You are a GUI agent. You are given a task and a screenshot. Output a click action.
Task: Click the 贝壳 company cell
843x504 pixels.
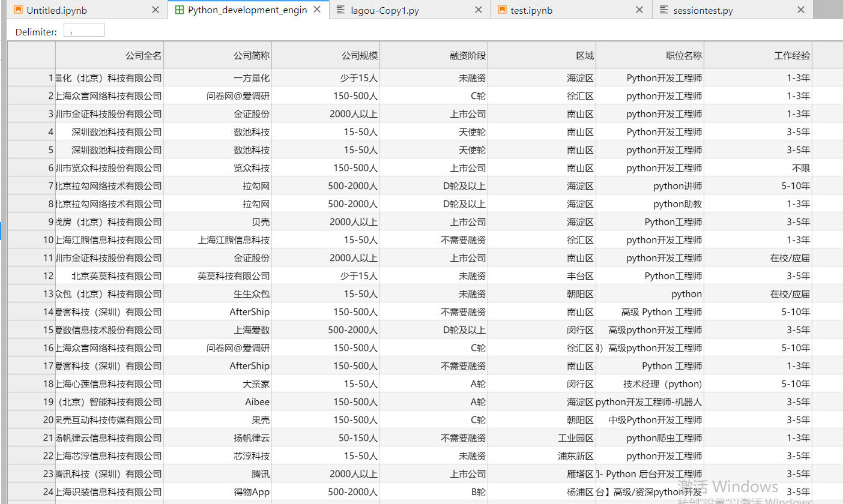[x=217, y=222]
